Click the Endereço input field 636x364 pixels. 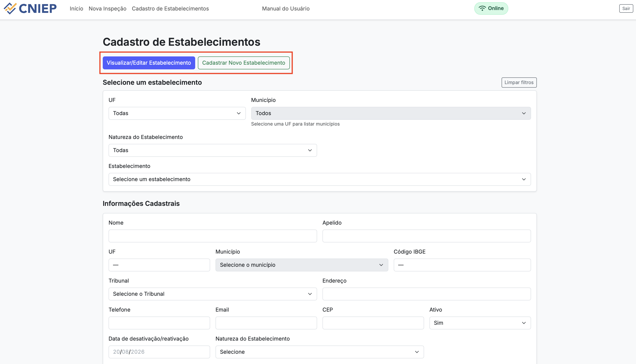427,294
